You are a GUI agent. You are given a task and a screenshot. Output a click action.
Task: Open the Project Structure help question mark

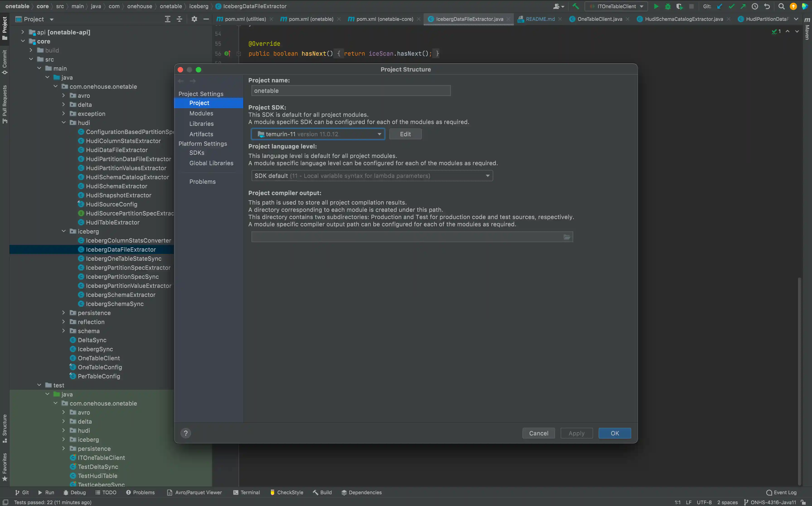(186, 433)
